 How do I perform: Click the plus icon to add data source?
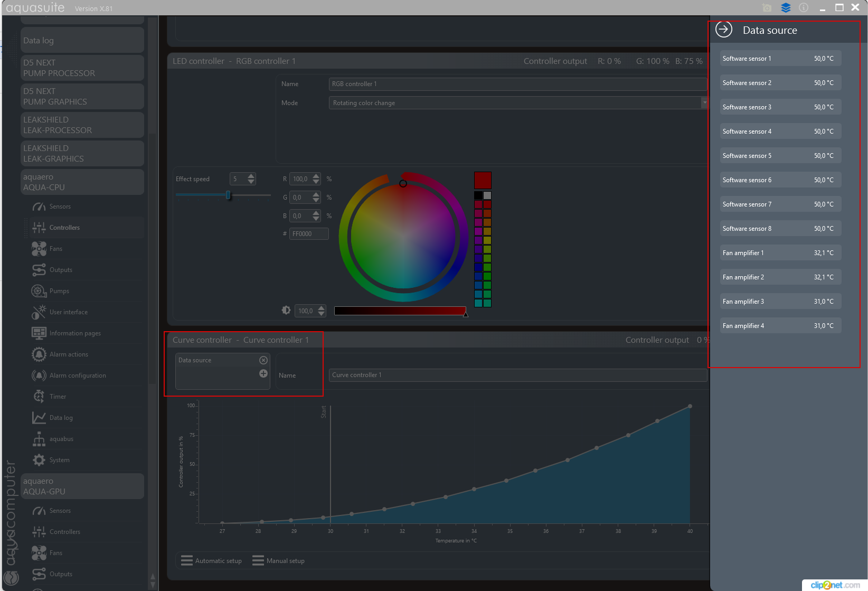click(x=263, y=373)
